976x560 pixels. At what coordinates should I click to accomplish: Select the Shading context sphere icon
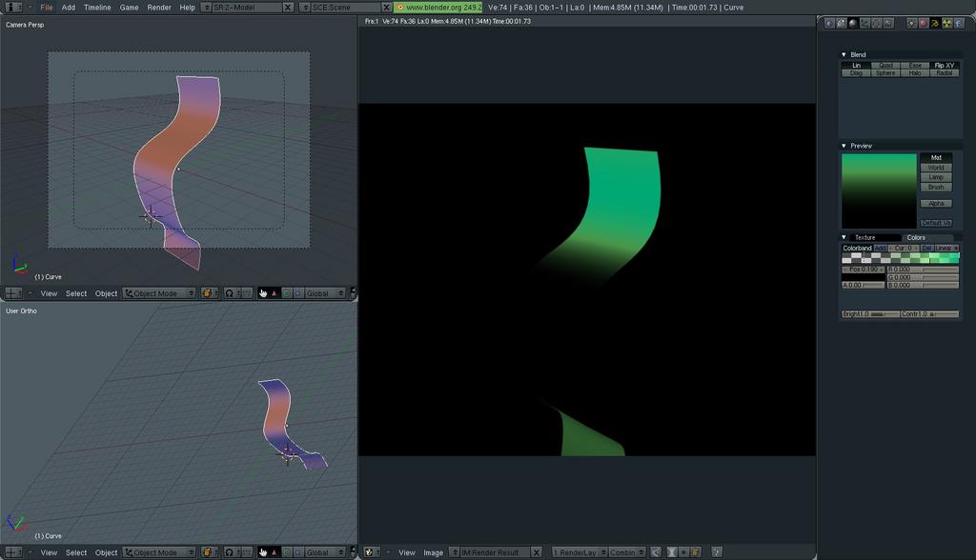point(853,23)
